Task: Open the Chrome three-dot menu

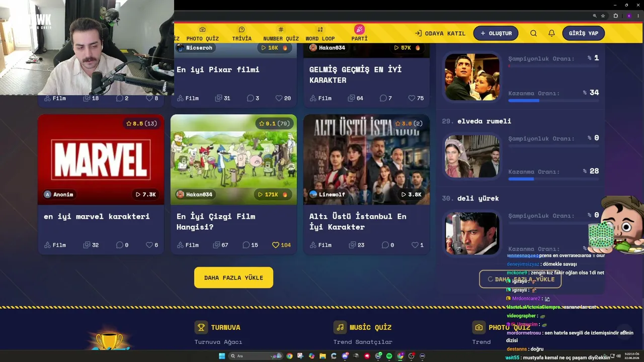Action: (637, 16)
